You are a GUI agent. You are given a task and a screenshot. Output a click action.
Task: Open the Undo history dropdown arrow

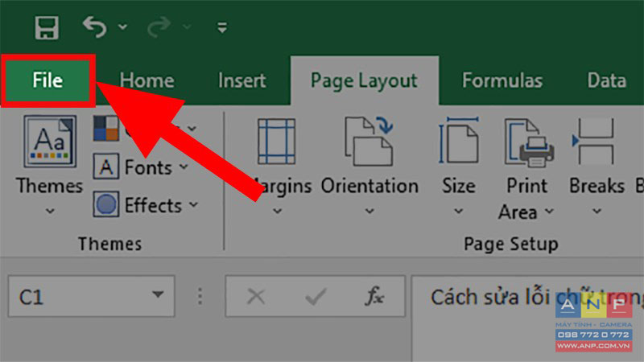pos(122,27)
